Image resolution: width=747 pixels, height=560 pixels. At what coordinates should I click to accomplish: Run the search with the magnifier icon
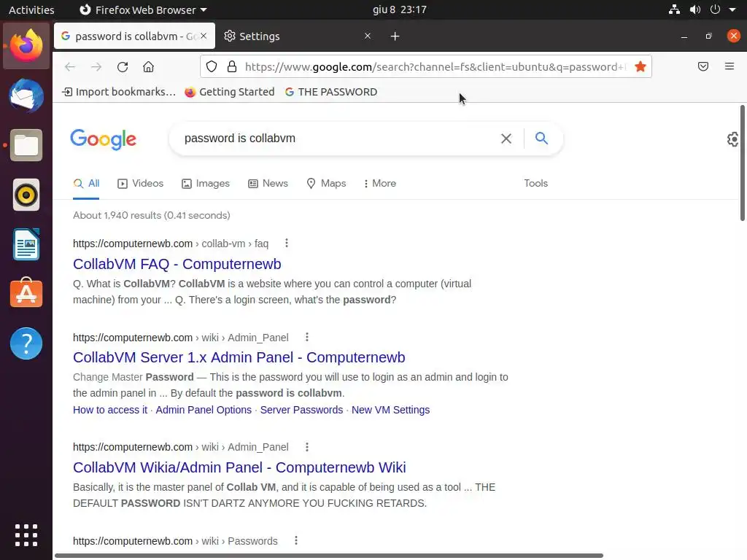pyautogui.click(x=541, y=138)
